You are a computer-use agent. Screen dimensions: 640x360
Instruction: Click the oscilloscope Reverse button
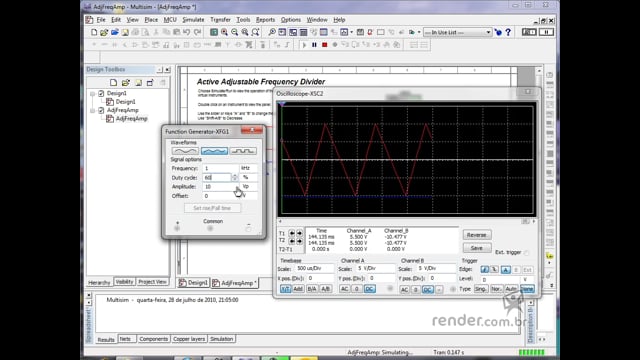(x=477, y=235)
